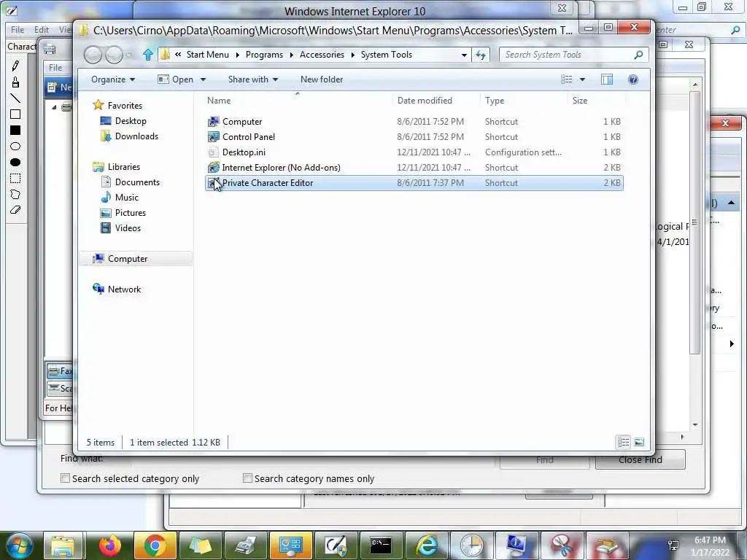Expand recent pages dropdown beside Forward button
The image size is (747, 560).
click(128, 55)
